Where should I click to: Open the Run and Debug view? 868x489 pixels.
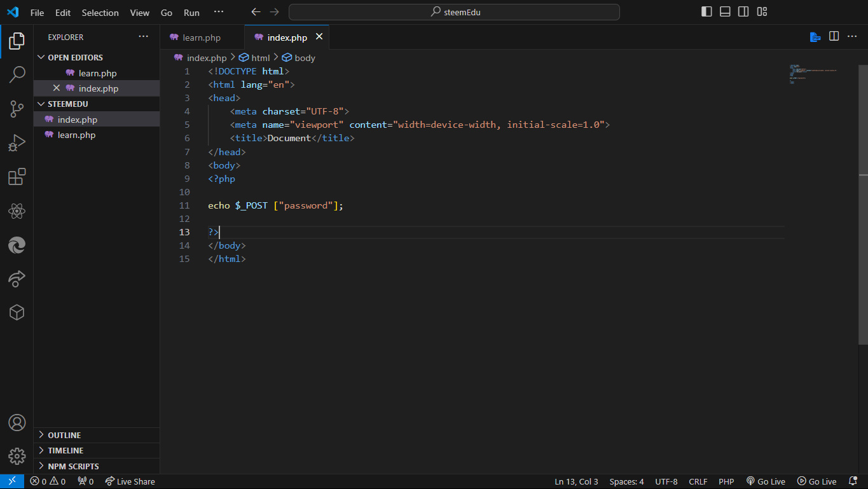coord(17,143)
